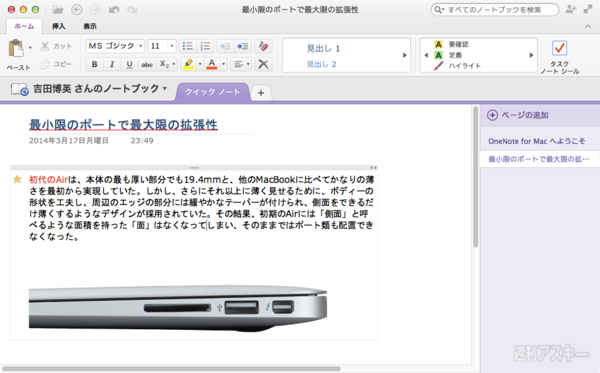The width and height of the screenshot is (600, 373).
Task: Toggle the タスク ノートシール checkbox
Action: pos(559,49)
